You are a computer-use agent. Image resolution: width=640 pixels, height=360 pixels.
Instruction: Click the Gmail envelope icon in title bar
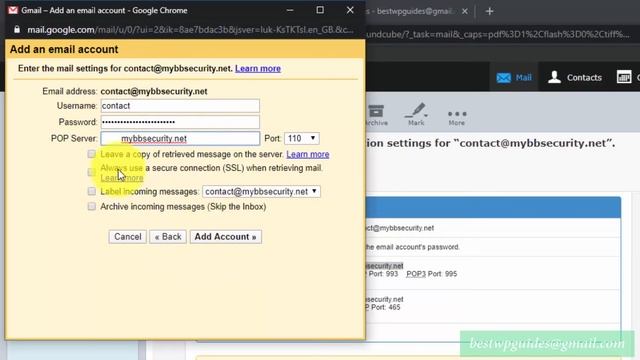point(13,10)
